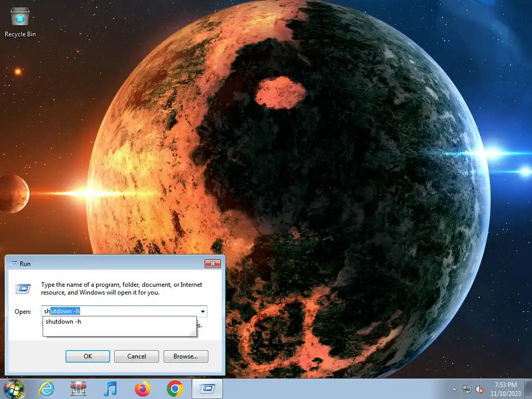Close the Run dialog with the X button
Image resolution: width=532 pixels, height=399 pixels.
tap(212, 263)
